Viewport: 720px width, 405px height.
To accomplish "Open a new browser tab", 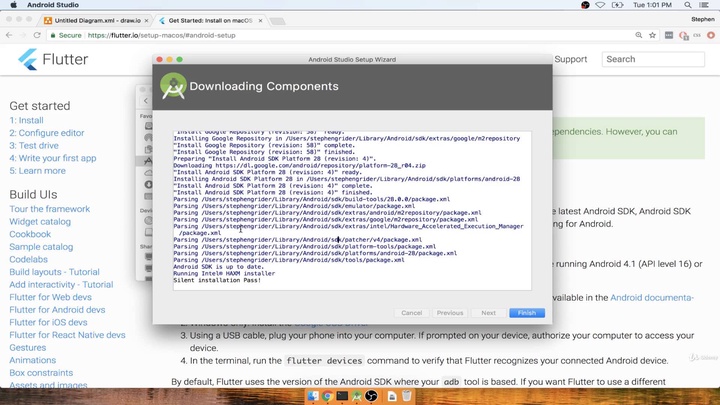I will pyautogui.click(x=277, y=21).
